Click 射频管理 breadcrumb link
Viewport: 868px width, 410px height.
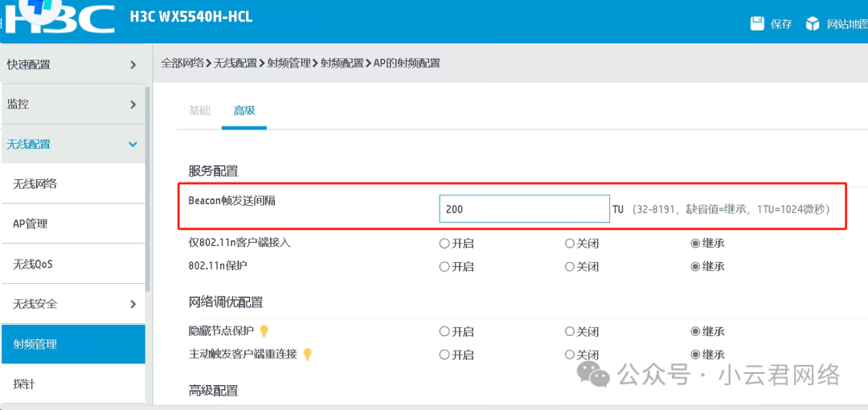tap(289, 63)
